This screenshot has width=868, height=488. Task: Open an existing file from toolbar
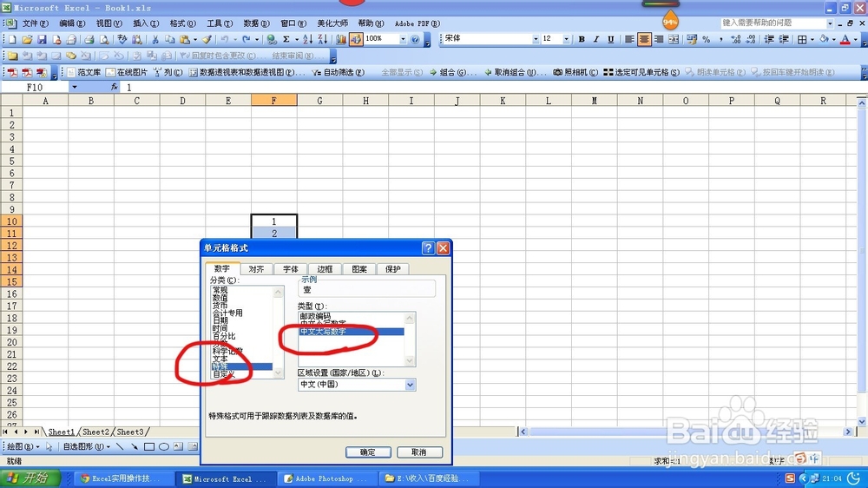[x=27, y=39]
